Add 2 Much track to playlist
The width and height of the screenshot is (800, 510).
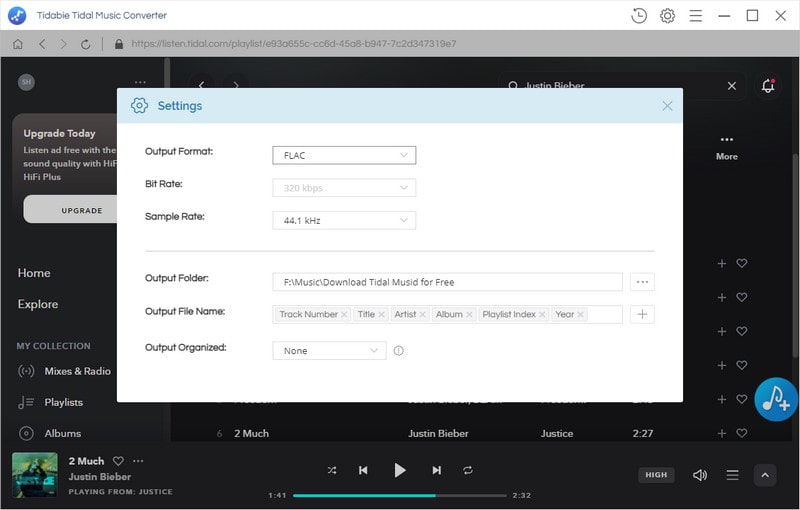[x=721, y=433]
